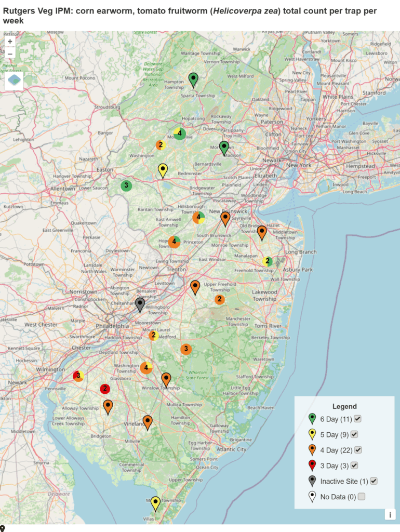Open green cluster 3 near Easton
Viewport: 400px width, 532px height.
coord(126,185)
